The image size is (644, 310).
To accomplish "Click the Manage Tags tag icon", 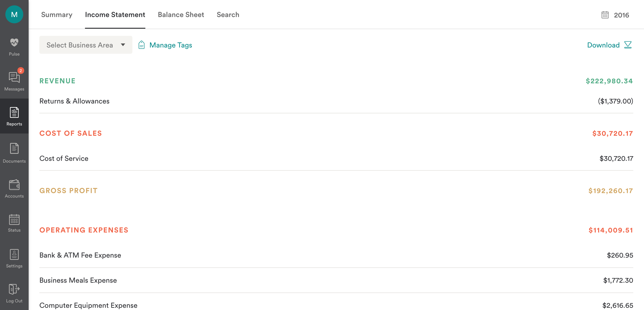I will coord(142,45).
